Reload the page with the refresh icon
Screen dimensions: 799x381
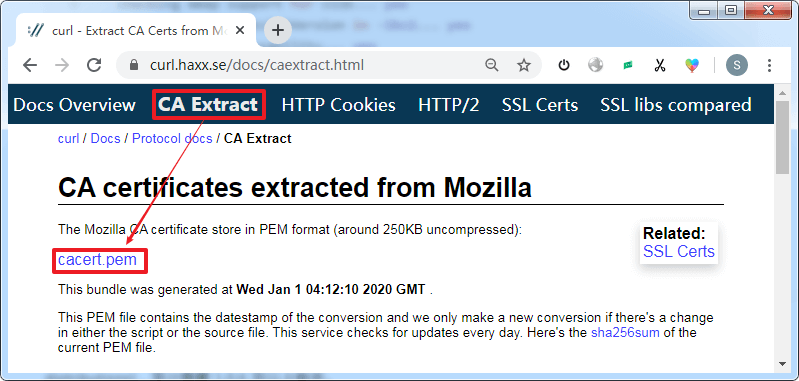[x=94, y=65]
